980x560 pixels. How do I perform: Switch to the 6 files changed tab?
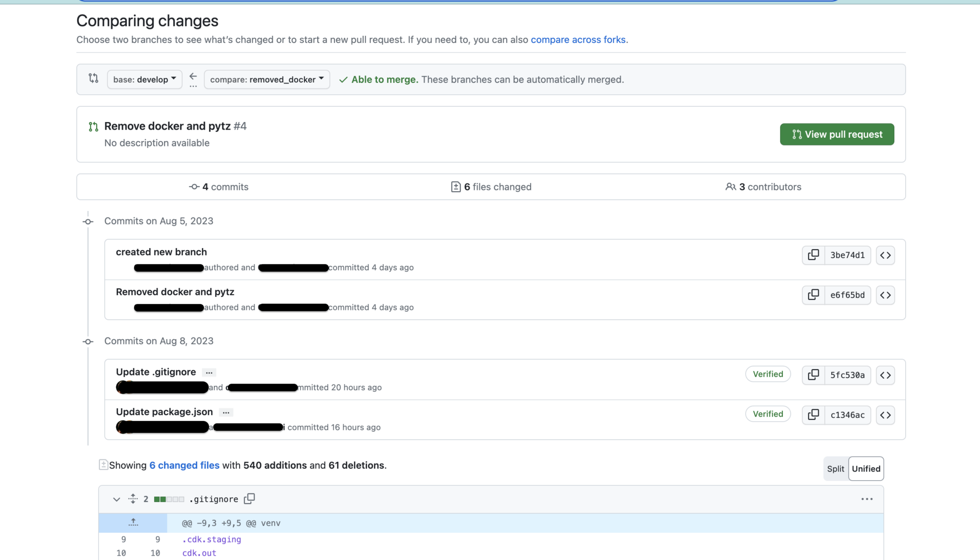point(491,187)
